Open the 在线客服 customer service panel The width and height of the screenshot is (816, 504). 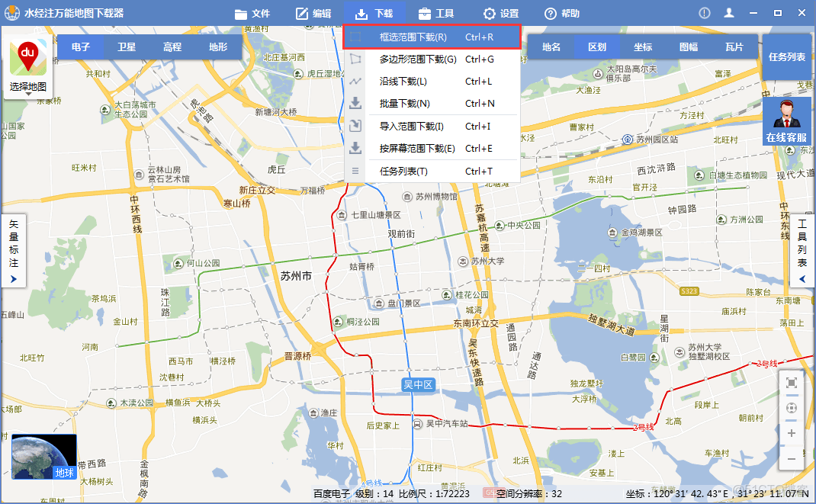[x=786, y=122]
